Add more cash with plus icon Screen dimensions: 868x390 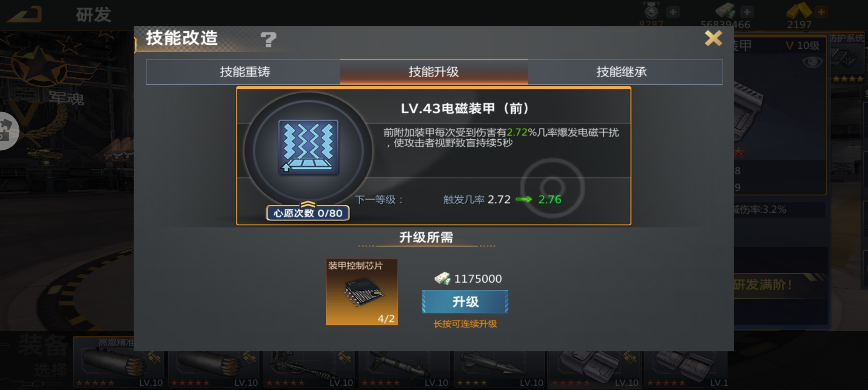[747, 12]
